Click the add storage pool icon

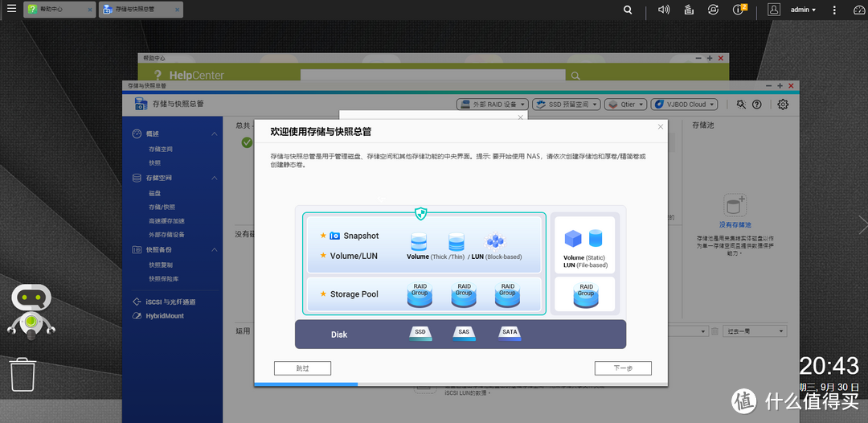tap(735, 205)
